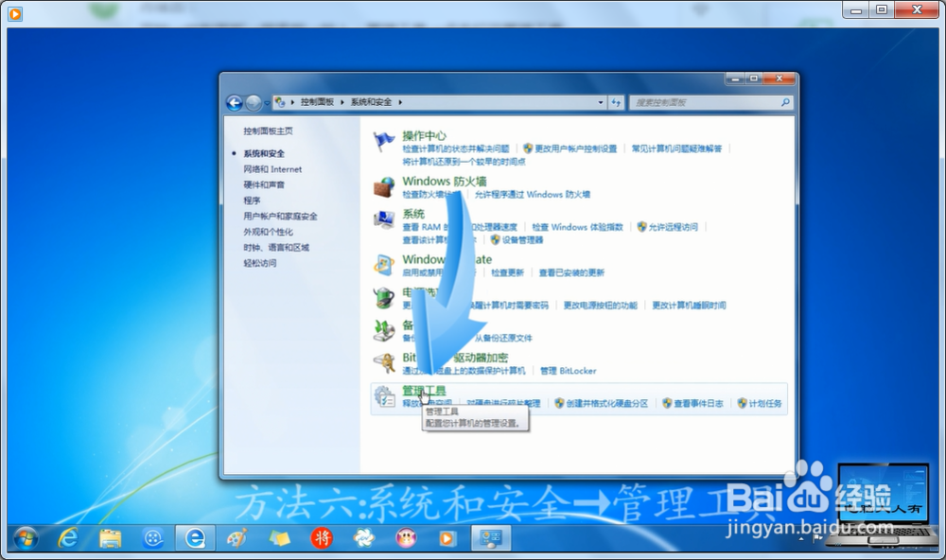Open the Windows Start orb
This screenshot has height=560, width=946.
coord(26,537)
